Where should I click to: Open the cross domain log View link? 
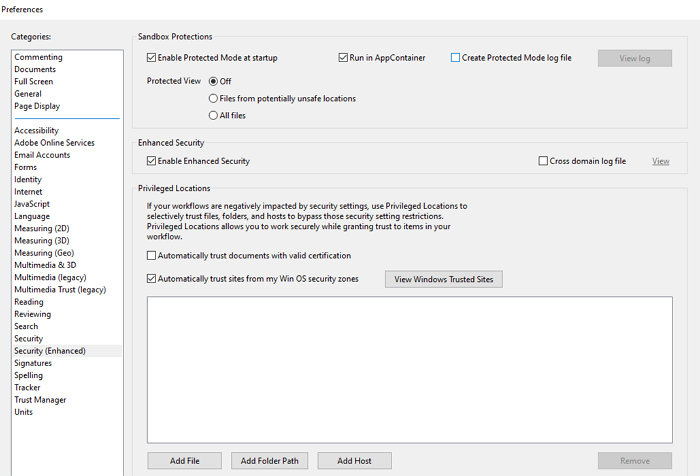pos(660,161)
